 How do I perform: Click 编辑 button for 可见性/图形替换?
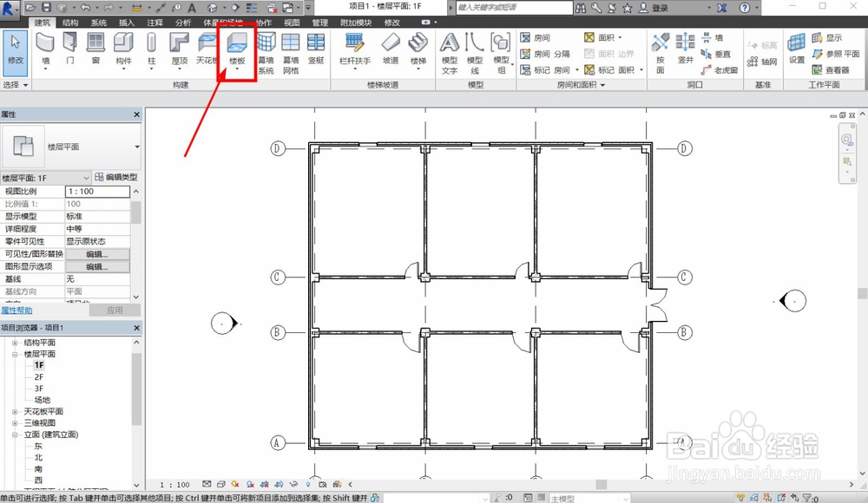[x=97, y=254]
